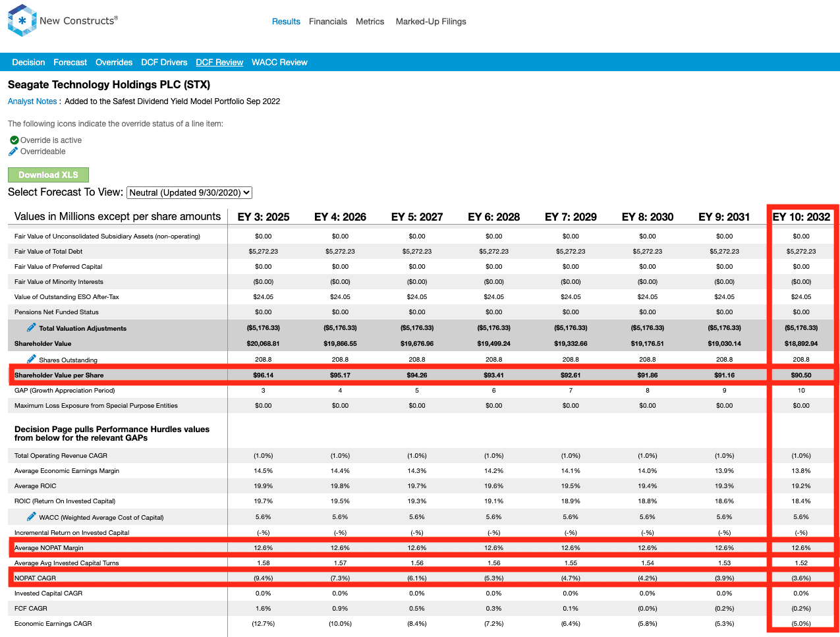Click the FCF CAGR row label
Viewport: 840px width, 637px height.
coord(31,609)
